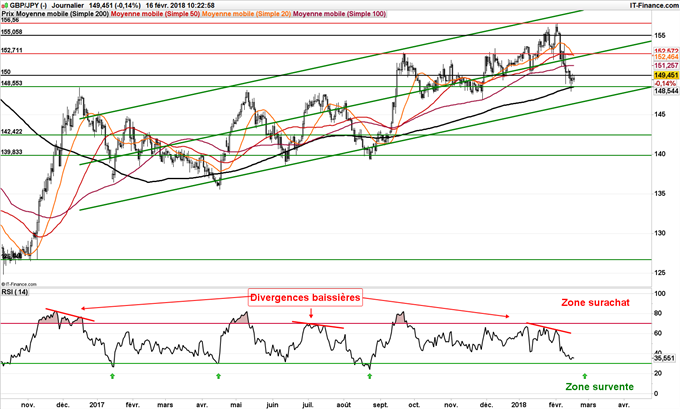Open the IT-Finance.com label at top right
This screenshot has width=680, height=409.
pyautogui.click(x=654, y=5)
